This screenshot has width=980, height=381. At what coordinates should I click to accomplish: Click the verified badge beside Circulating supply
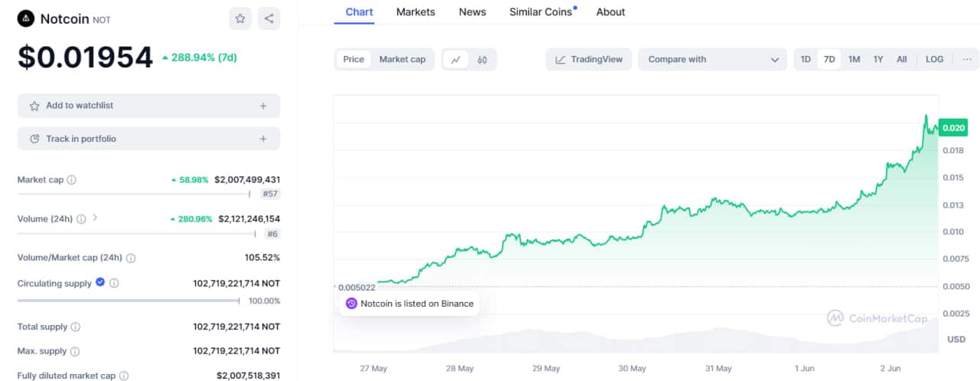pos(100,283)
